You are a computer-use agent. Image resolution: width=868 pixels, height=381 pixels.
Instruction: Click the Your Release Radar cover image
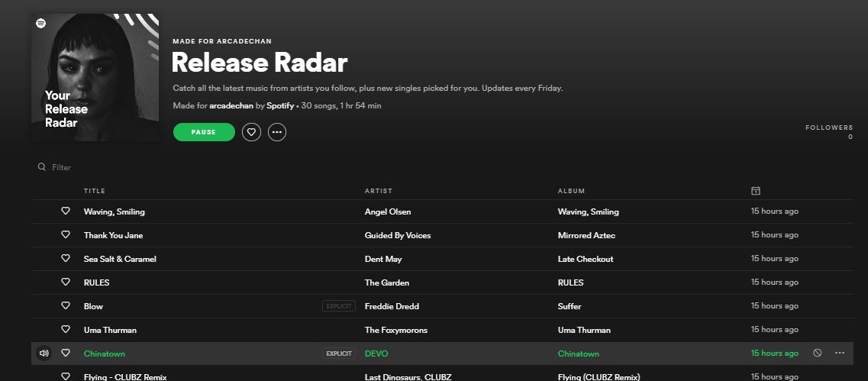95,78
